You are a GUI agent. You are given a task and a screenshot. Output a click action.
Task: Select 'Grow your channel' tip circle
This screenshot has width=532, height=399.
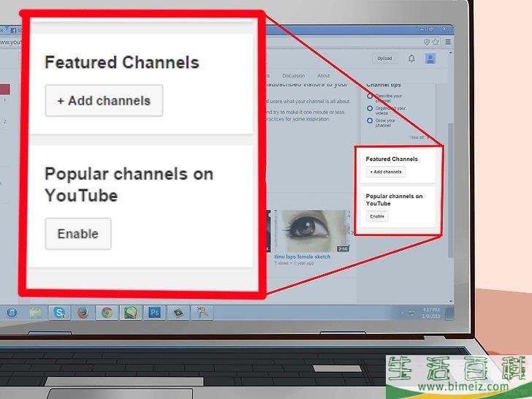(x=370, y=121)
